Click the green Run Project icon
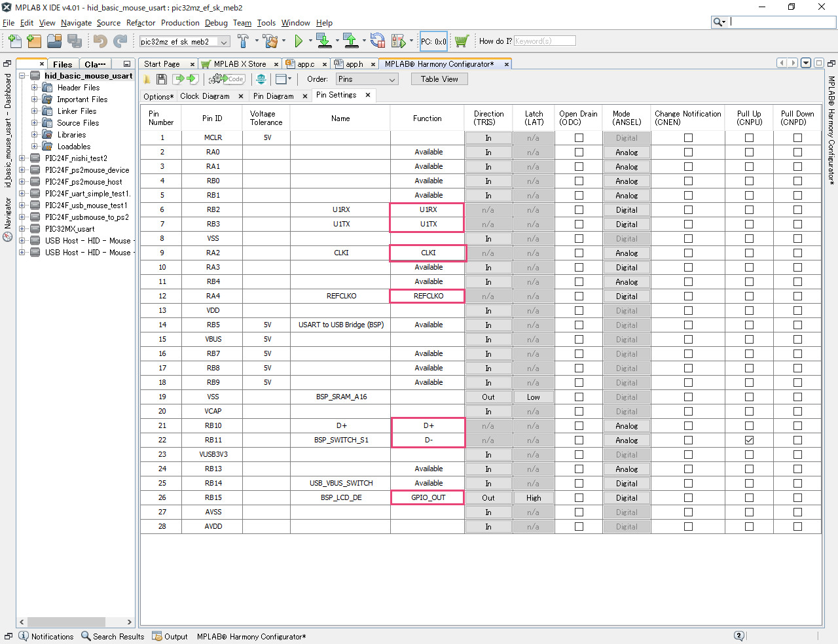 click(299, 41)
